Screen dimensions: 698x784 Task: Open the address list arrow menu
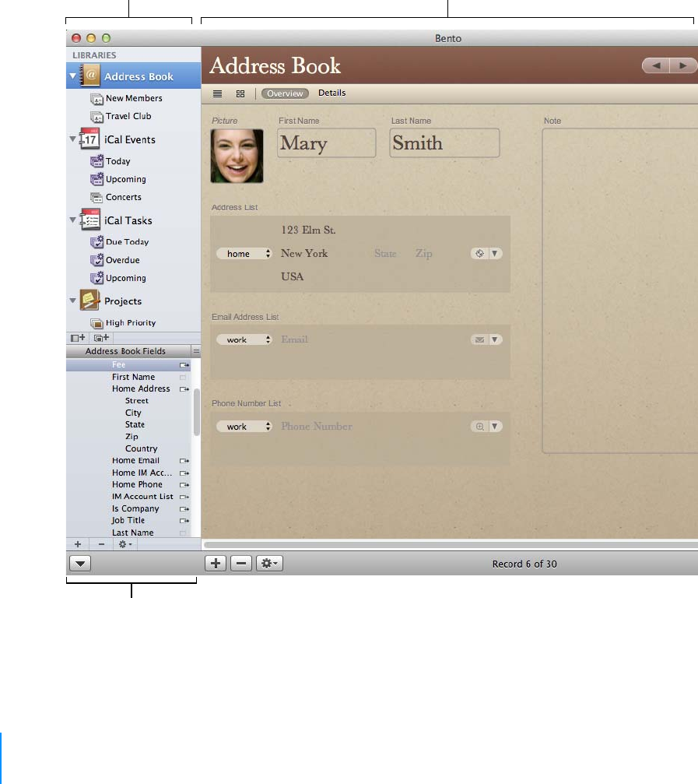click(495, 254)
